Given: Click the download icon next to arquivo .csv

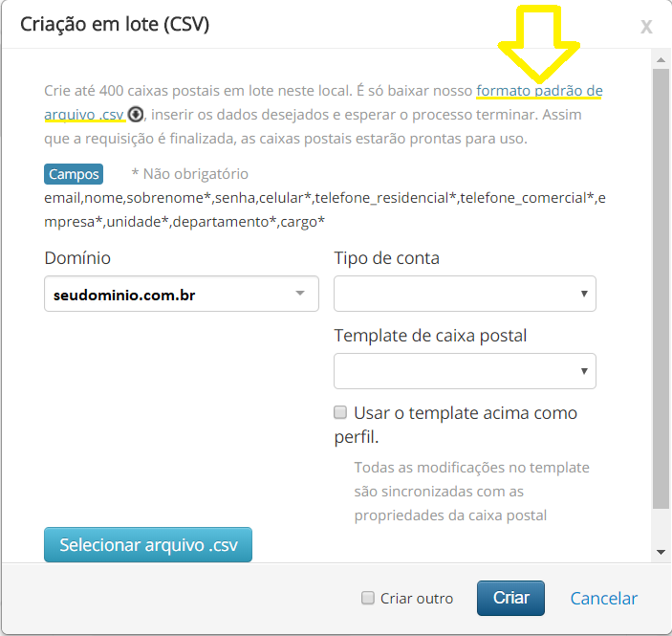Looking at the screenshot, I should (x=136, y=115).
